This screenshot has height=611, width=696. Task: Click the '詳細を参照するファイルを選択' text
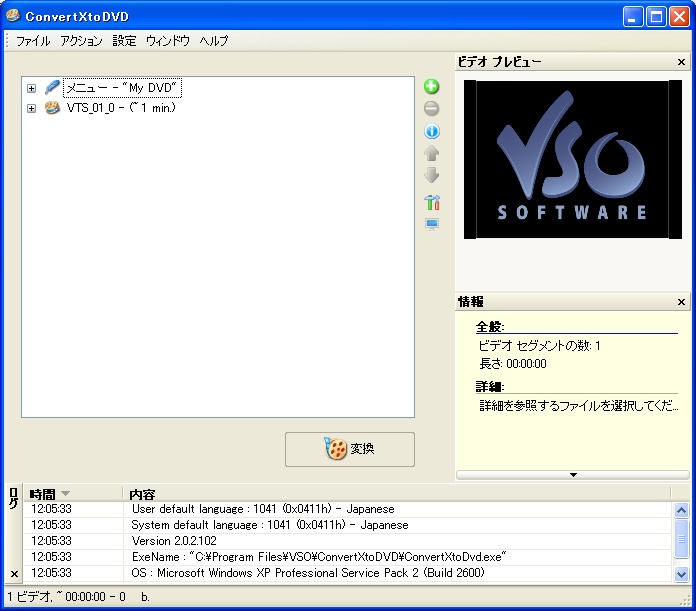pyautogui.click(x=579, y=406)
